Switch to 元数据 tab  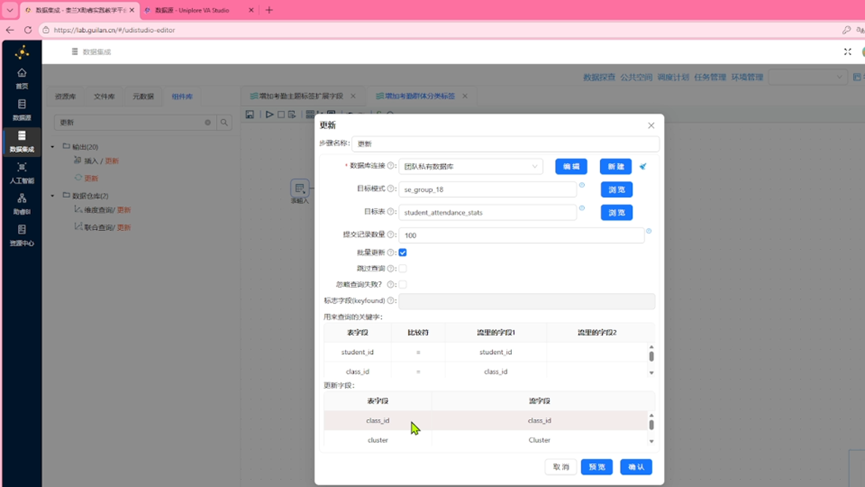143,97
